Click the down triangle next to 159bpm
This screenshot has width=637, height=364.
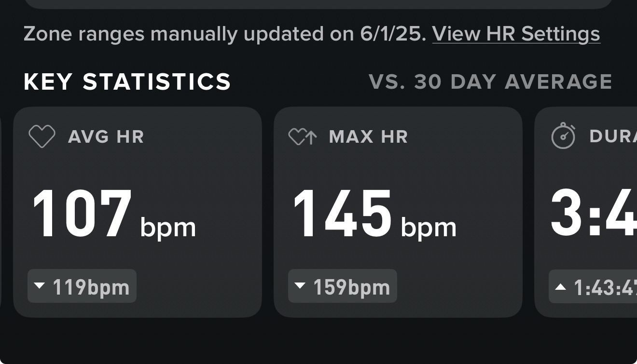(300, 286)
